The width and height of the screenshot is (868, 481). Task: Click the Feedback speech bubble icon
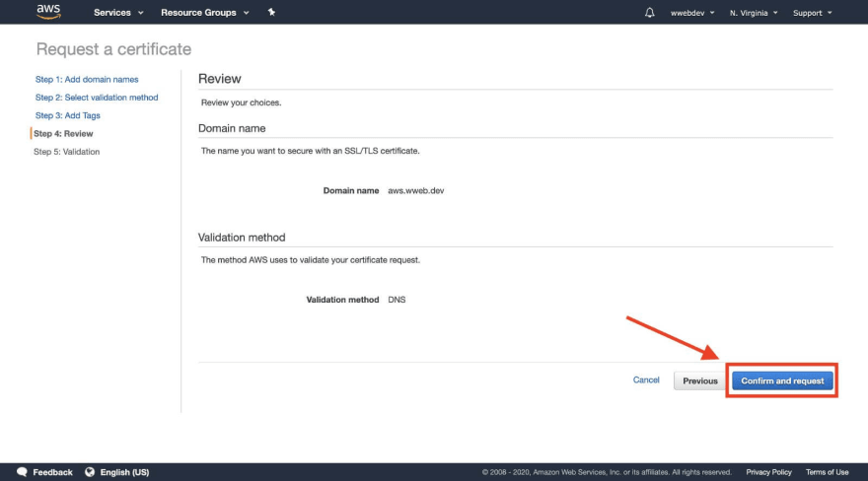click(22, 471)
